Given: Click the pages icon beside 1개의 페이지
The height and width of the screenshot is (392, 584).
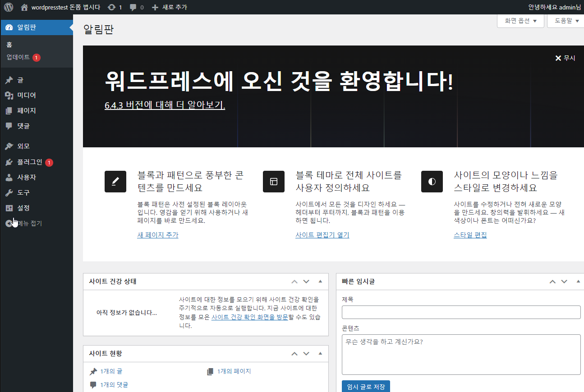Looking at the screenshot, I should click(x=210, y=372).
